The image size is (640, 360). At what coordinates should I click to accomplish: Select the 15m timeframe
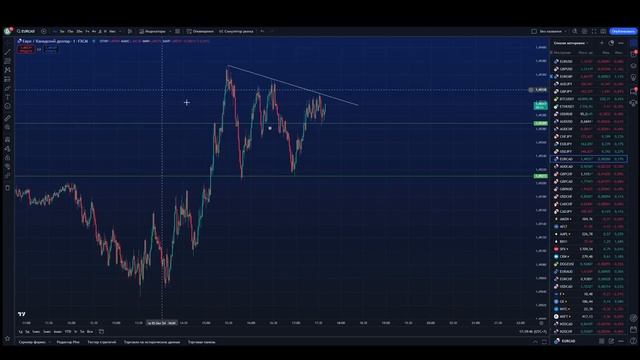point(71,31)
